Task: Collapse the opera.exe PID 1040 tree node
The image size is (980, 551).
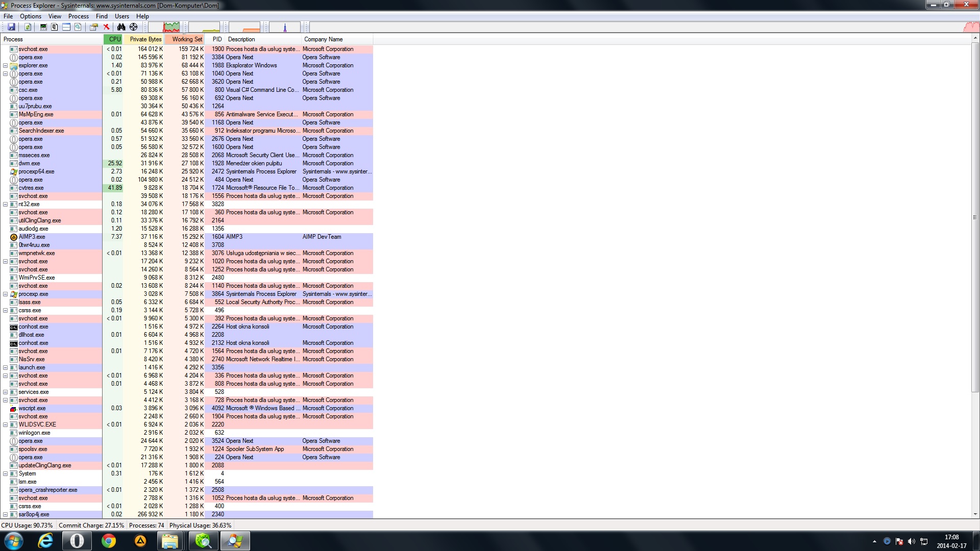Action: coord(5,74)
